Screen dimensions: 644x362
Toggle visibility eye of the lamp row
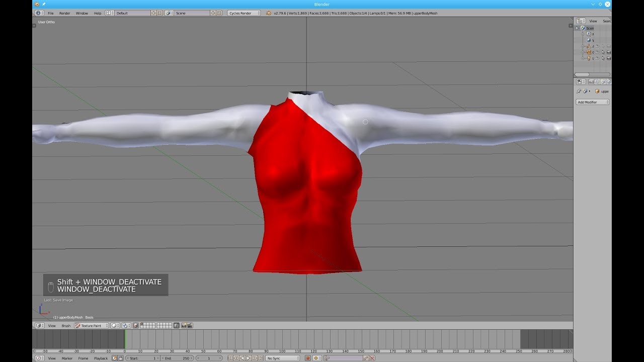point(597,58)
